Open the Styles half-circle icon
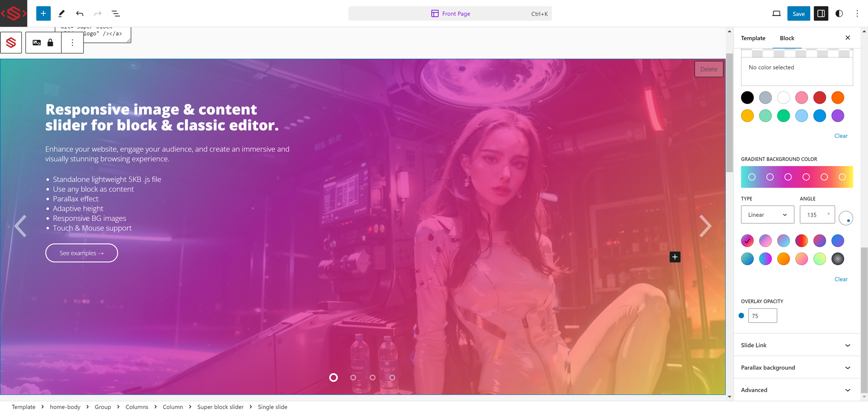This screenshot has width=868, height=412. tap(839, 14)
